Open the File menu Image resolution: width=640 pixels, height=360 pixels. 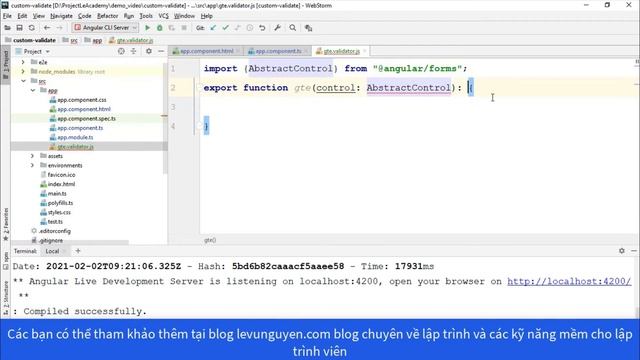7,16
